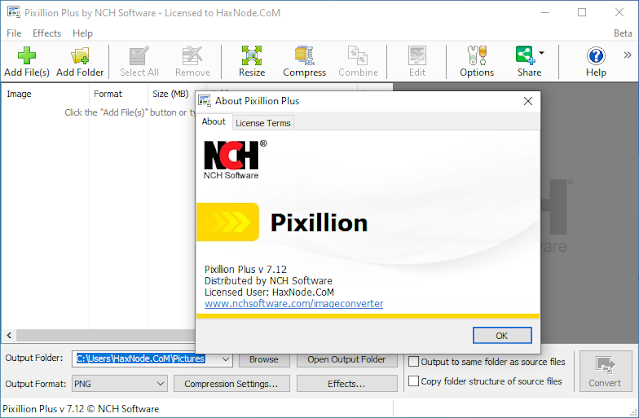Maximize the Pixillion main window
This screenshot has height=418, width=639.
(x=582, y=12)
